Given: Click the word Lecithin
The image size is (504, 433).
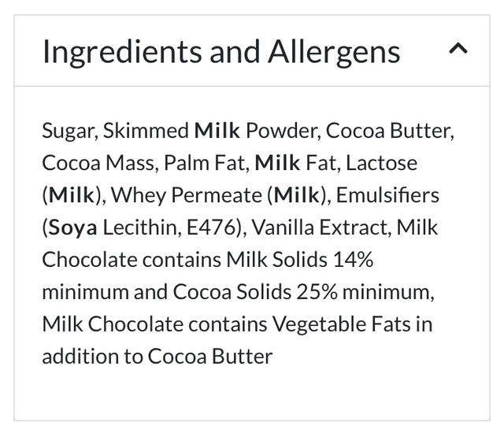Looking at the screenshot, I should 146,228.
